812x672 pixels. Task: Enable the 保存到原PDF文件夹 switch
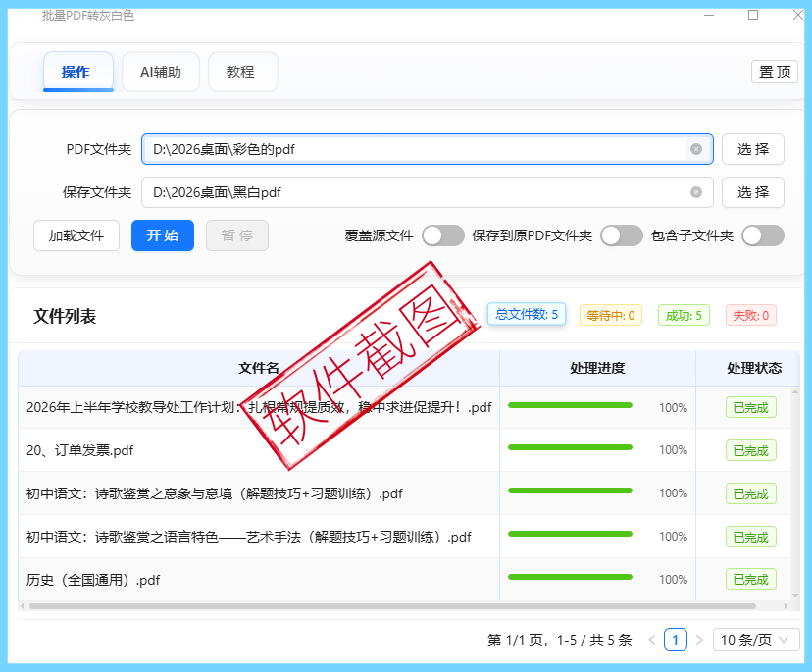(x=622, y=235)
